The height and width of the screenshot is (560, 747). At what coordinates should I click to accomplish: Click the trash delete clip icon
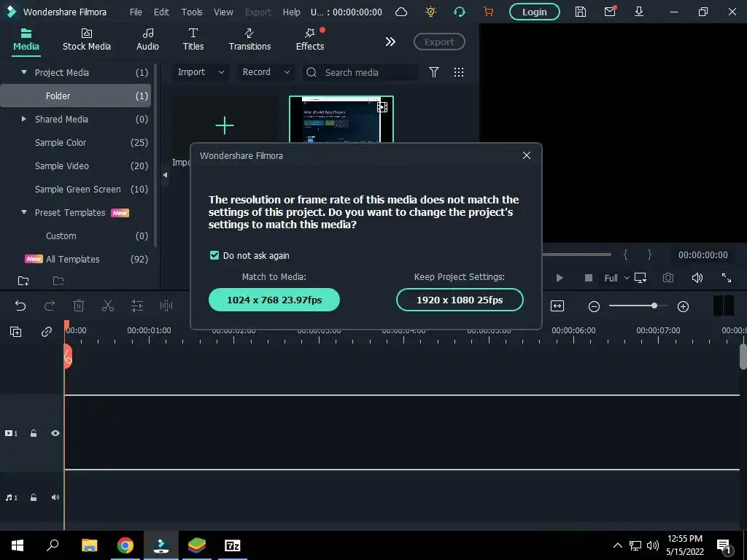(x=79, y=306)
